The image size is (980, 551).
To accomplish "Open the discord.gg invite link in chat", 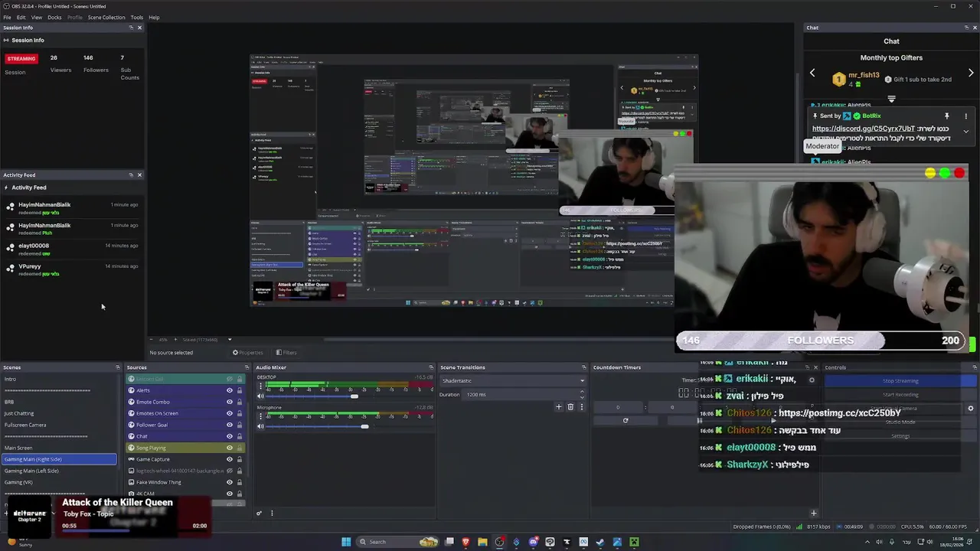I will click(x=864, y=129).
